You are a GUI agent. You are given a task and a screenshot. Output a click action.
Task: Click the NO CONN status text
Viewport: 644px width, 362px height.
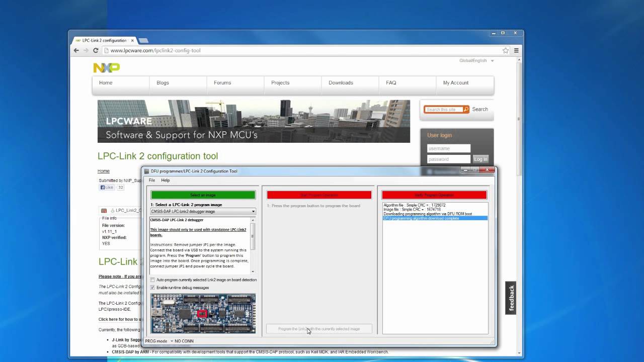coord(184,341)
